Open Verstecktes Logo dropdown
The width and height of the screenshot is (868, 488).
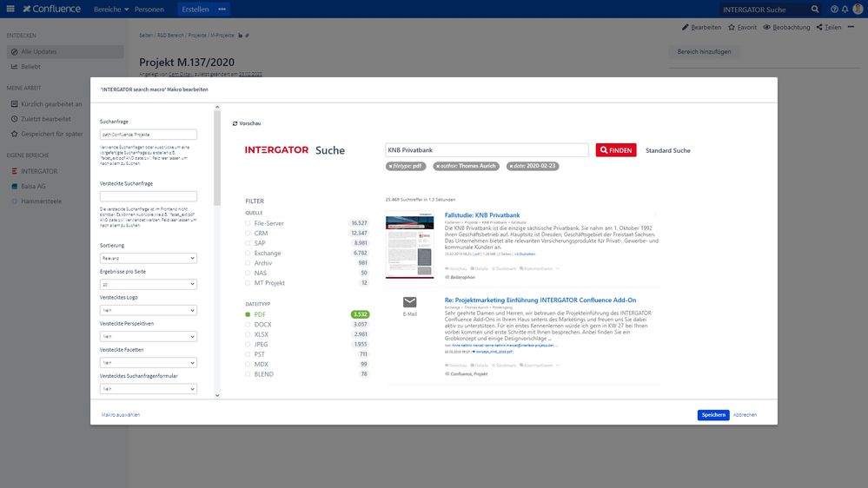[149, 310]
